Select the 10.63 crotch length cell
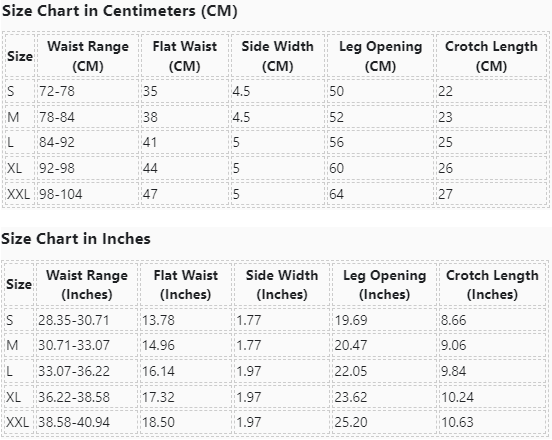 (x=492, y=422)
